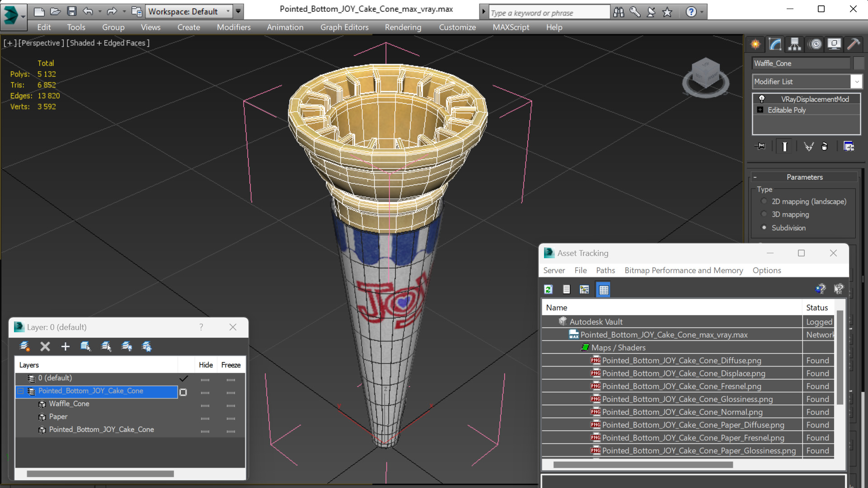Click the Status column header

click(x=817, y=307)
